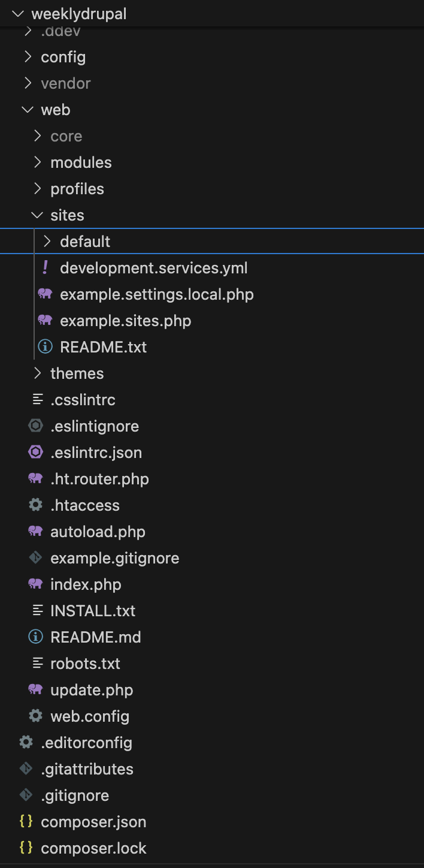Click the PHP icon beside update.php
The width and height of the screenshot is (424, 868).
click(x=35, y=690)
